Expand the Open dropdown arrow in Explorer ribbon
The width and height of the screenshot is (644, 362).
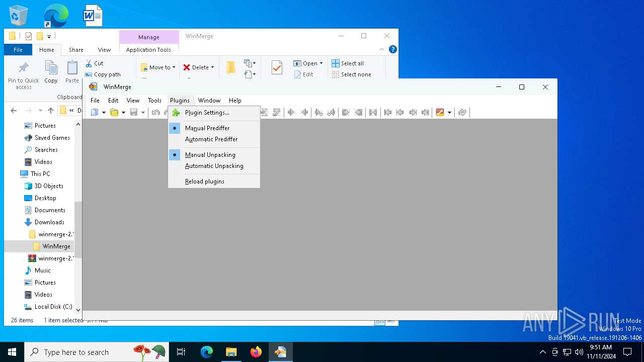click(321, 63)
